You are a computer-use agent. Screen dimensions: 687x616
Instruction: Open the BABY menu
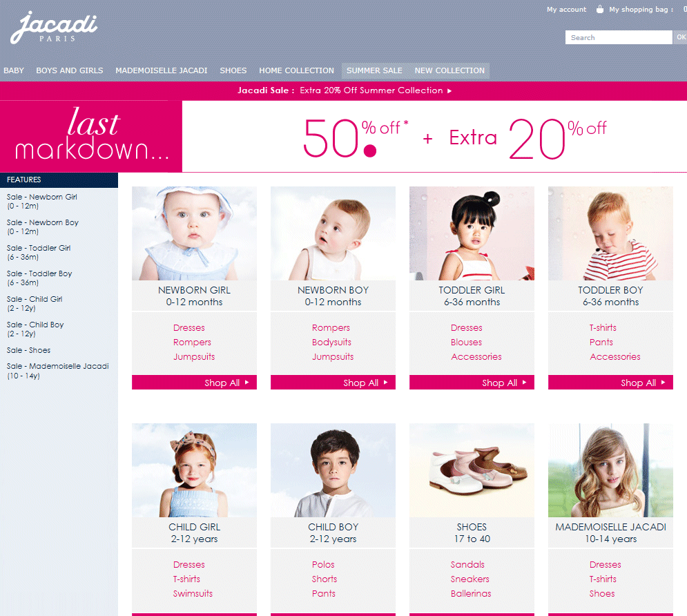pyautogui.click(x=14, y=70)
